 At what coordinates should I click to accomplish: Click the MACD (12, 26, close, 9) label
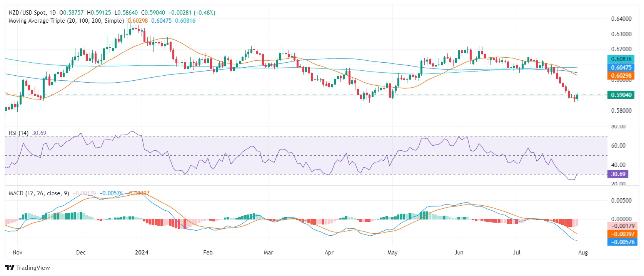pos(39,193)
